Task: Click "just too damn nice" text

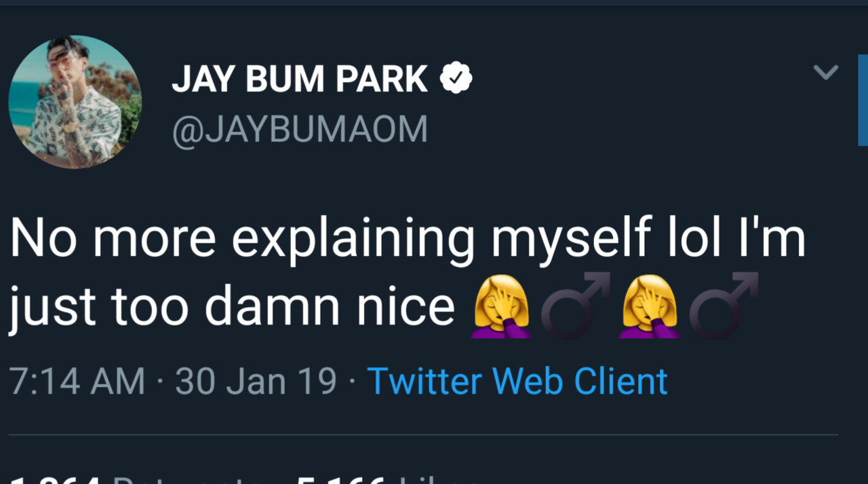Action: tap(232, 306)
